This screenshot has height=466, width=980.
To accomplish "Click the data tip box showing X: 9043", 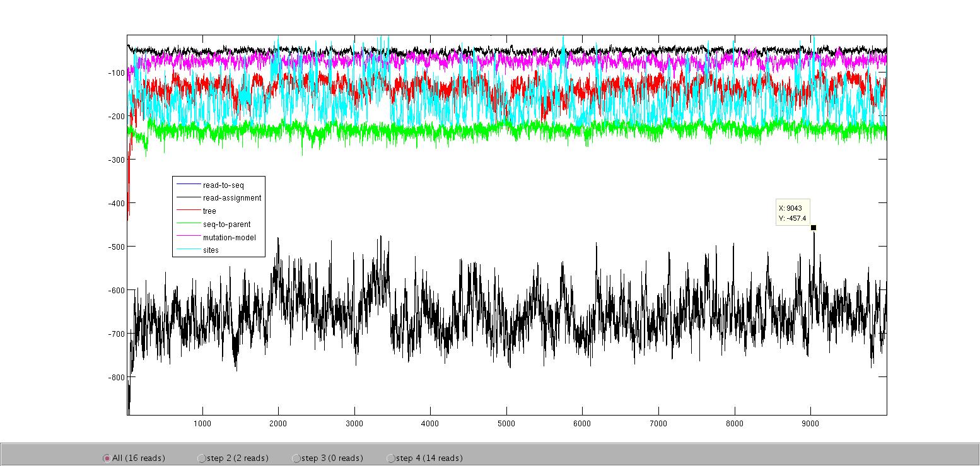I will pos(792,213).
